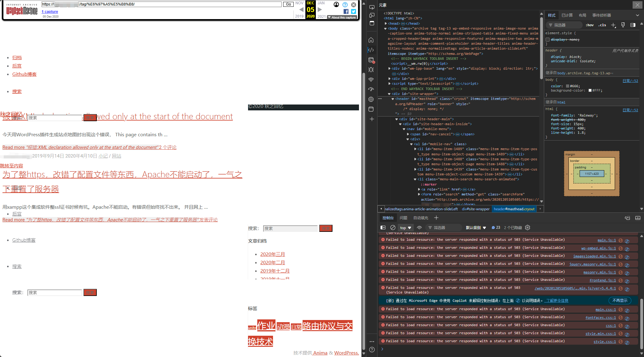644x357 pixels.
Task: Open the top context dropdown
Action: tap(405, 228)
